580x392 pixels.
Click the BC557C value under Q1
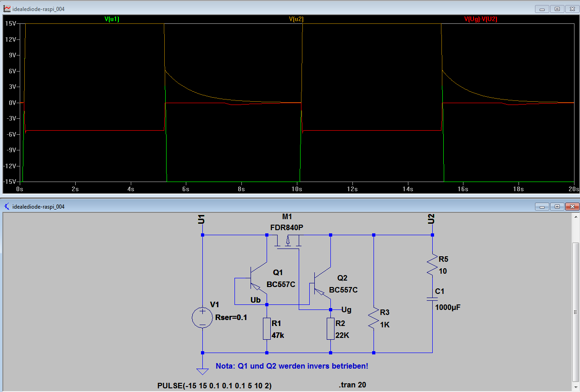pos(281,284)
